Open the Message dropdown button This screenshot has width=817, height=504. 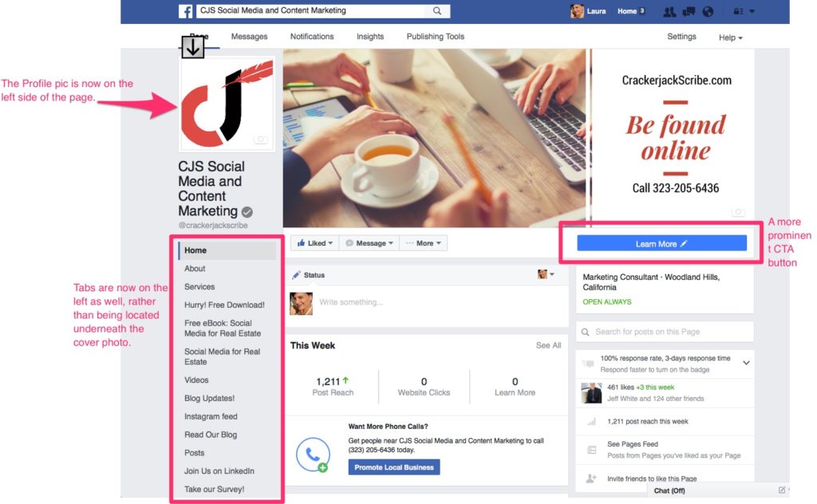click(369, 243)
